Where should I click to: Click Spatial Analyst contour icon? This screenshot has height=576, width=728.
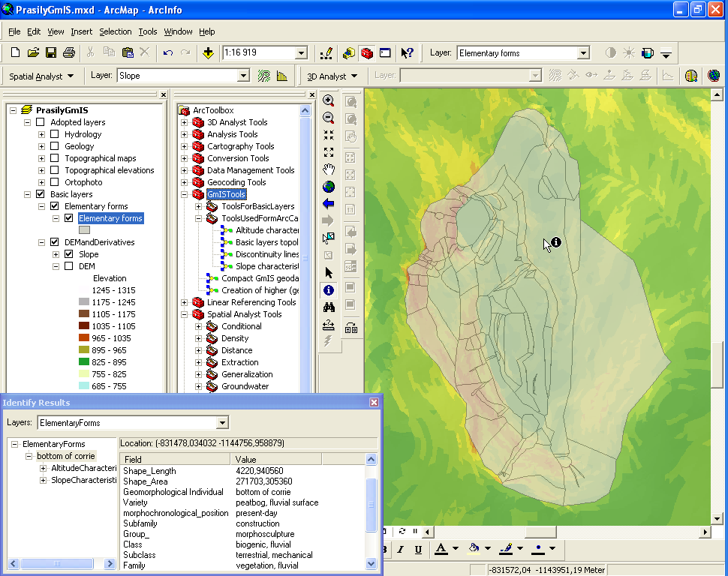pos(263,76)
